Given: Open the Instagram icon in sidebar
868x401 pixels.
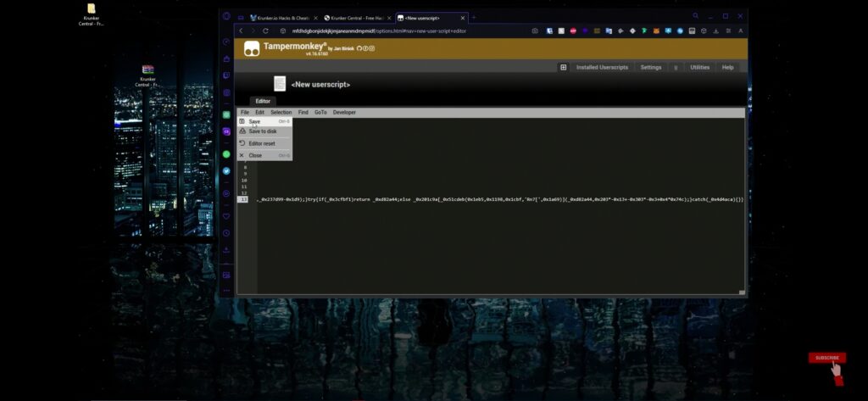Looking at the screenshot, I should [226, 92].
